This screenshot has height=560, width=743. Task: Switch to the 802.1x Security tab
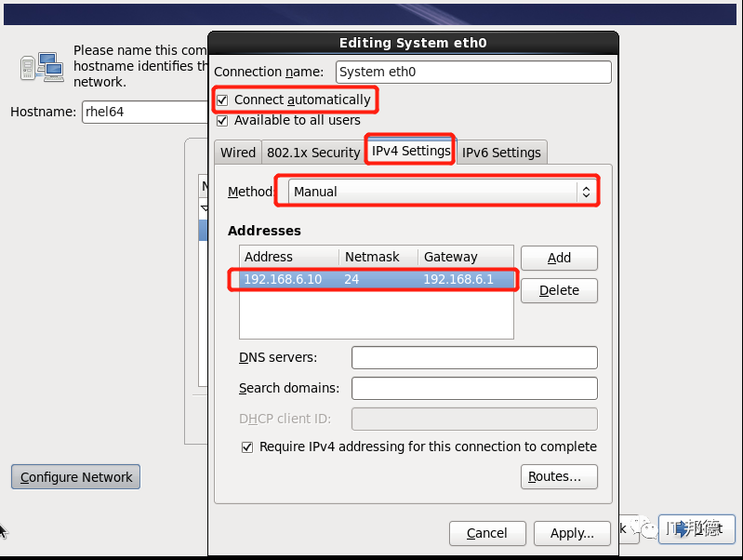(313, 153)
